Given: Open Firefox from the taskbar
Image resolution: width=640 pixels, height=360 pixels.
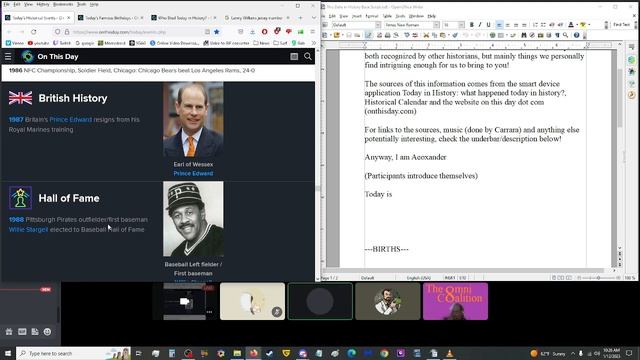Looking at the screenshot, I should click(x=253, y=353).
